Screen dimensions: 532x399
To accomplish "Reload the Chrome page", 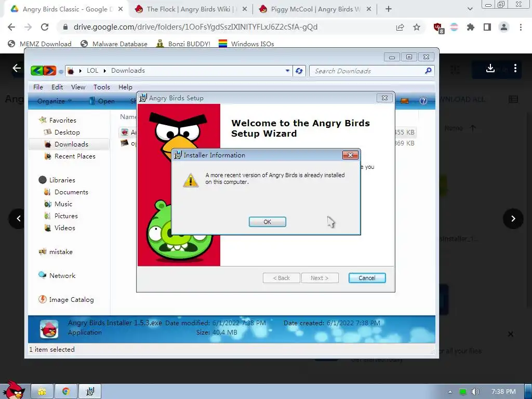I will [45, 27].
